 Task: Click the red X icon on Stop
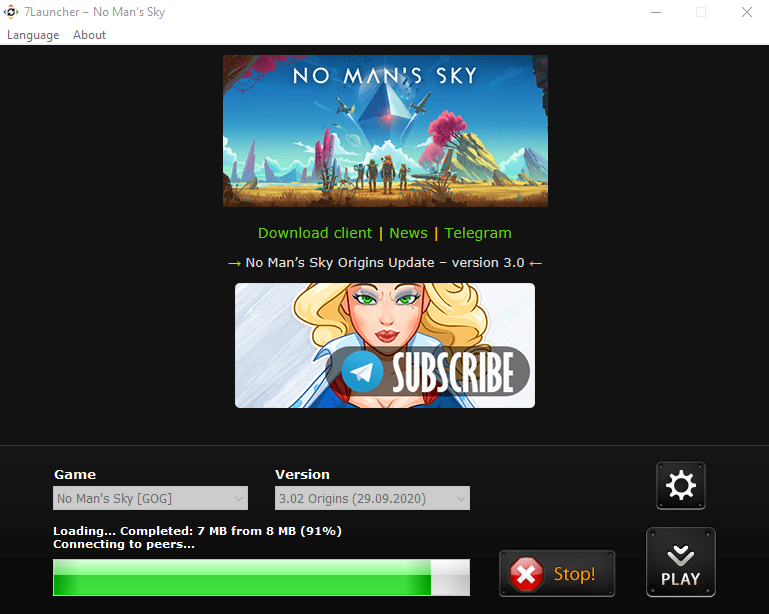click(x=526, y=574)
